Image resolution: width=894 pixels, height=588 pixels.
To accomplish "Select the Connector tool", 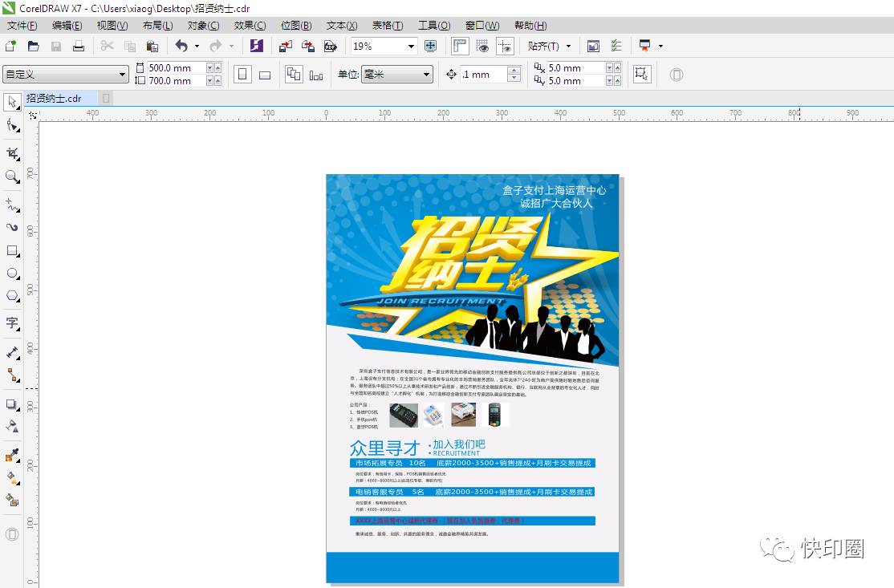I will point(12,375).
